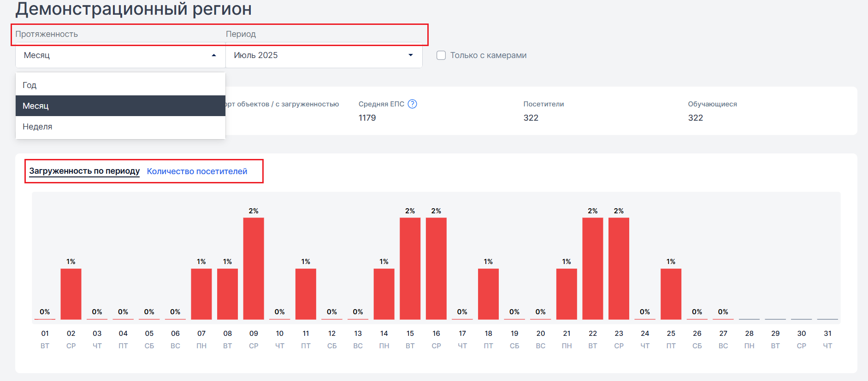The width and height of the screenshot is (868, 381).
Task: Toggle the Только с камерами checkbox
Action: point(441,55)
